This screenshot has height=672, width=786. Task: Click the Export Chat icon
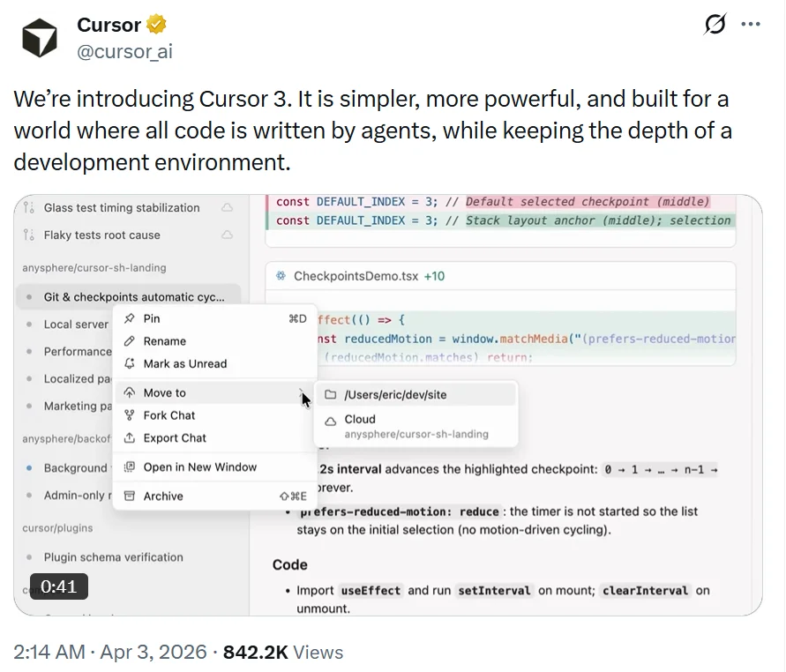pos(130,438)
